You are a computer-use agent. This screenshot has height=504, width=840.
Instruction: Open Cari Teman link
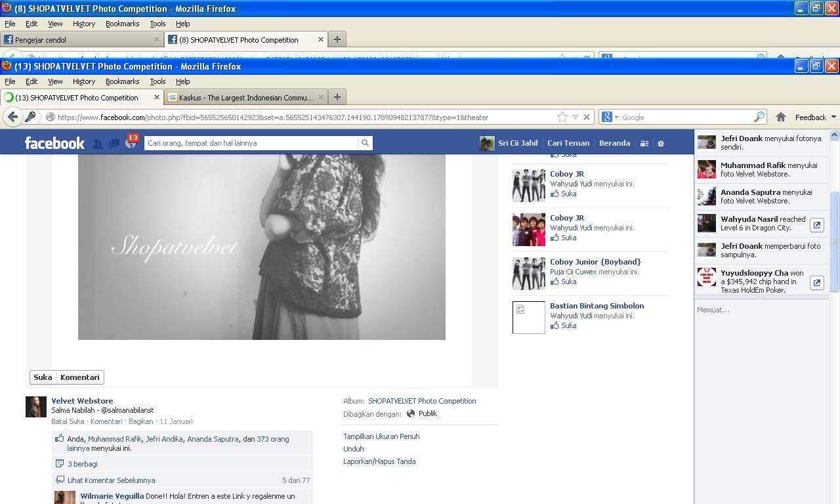(568, 143)
